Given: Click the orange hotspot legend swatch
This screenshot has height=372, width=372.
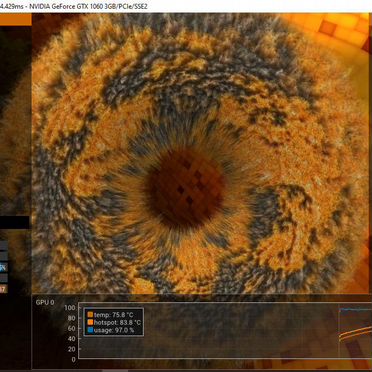Looking at the screenshot, I should point(90,322).
